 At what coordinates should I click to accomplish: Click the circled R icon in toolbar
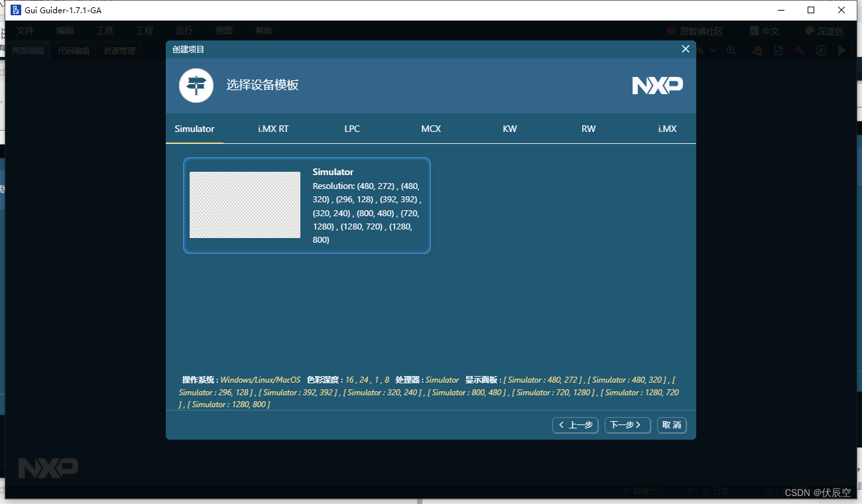[x=820, y=50]
